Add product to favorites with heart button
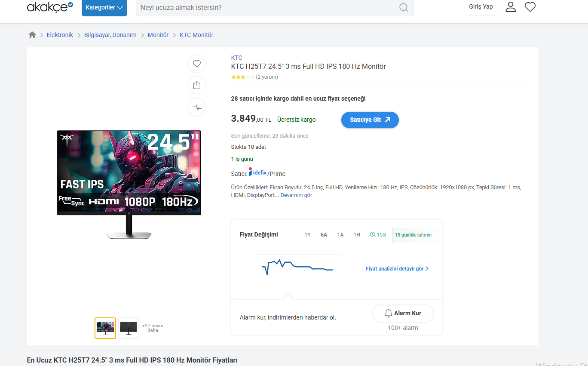 coord(197,64)
